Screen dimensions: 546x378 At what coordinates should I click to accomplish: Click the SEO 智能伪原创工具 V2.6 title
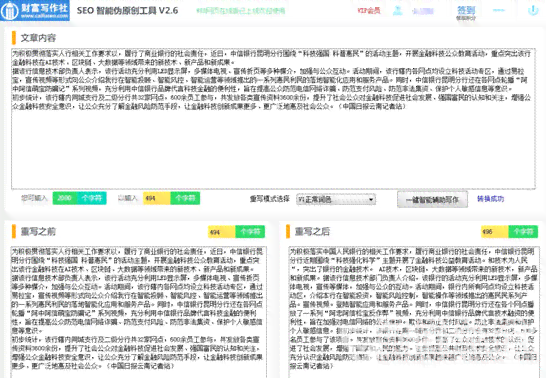coord(127,11)
